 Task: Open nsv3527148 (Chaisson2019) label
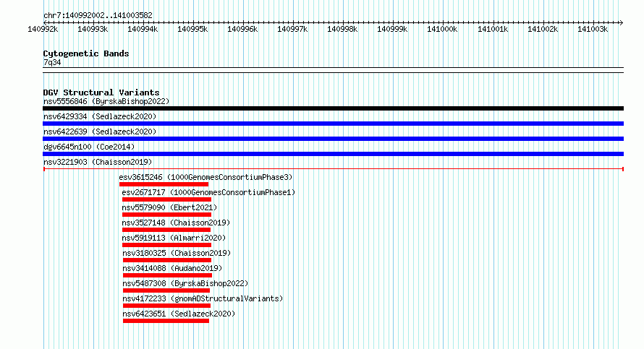click(176, 223)
